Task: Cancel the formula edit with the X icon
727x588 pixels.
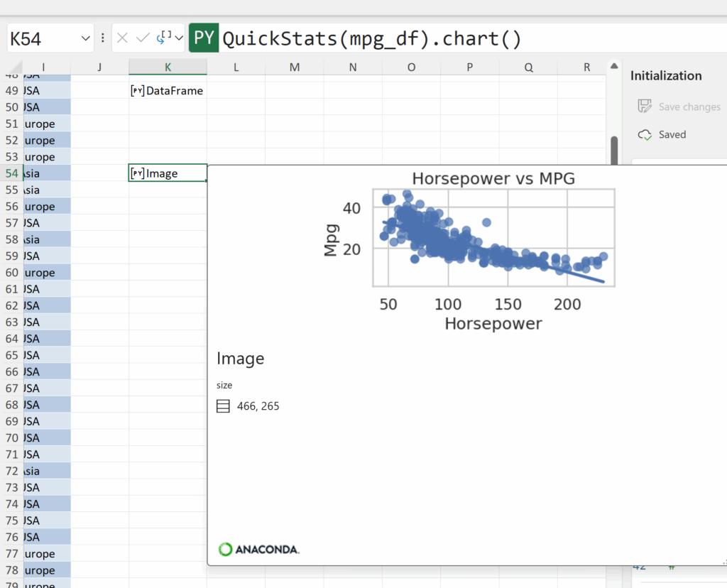Action: (123, 38)
